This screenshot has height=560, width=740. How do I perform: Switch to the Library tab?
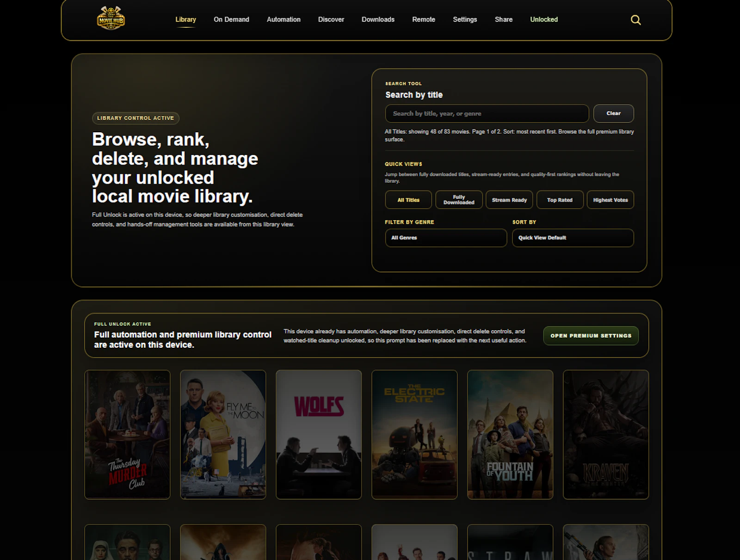(x=185, y=19)
